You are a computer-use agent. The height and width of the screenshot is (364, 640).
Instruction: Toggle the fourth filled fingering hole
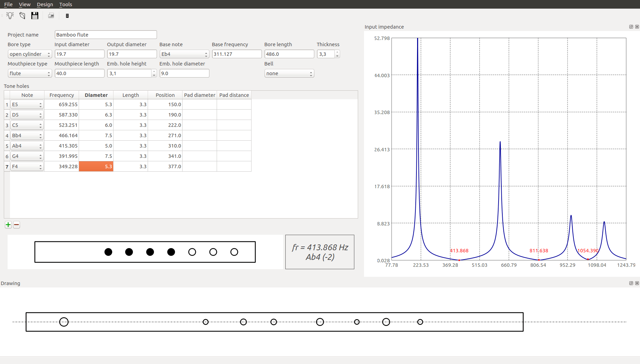171,252
